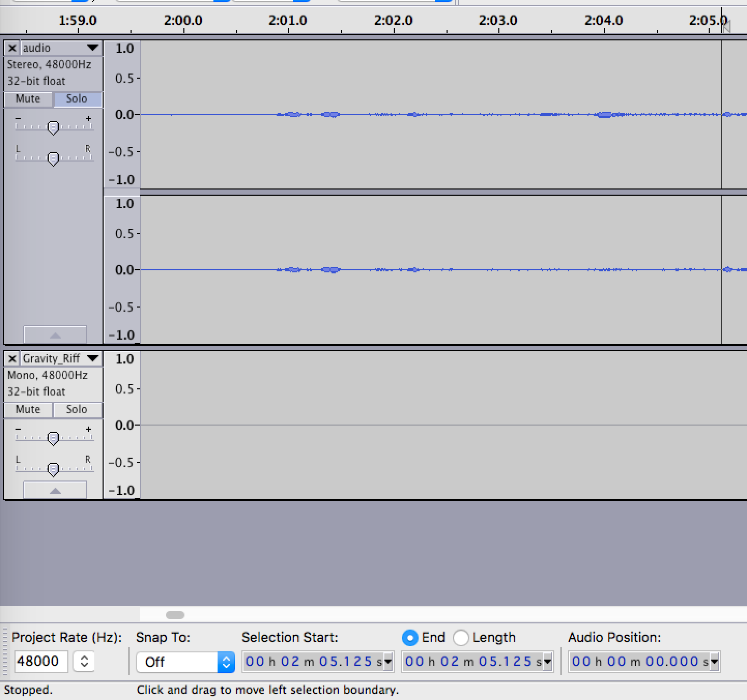The width and height of the screenshot is (747, 700).
Task: Click the Gravity_Riff gain slider
Action: pyautogui.click(x=53, y=438)
